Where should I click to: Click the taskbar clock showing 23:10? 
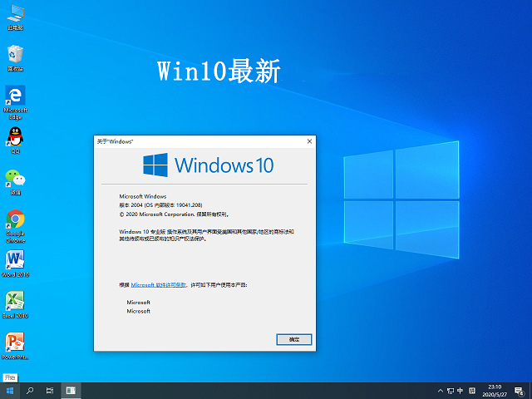(x=495, y=391)
